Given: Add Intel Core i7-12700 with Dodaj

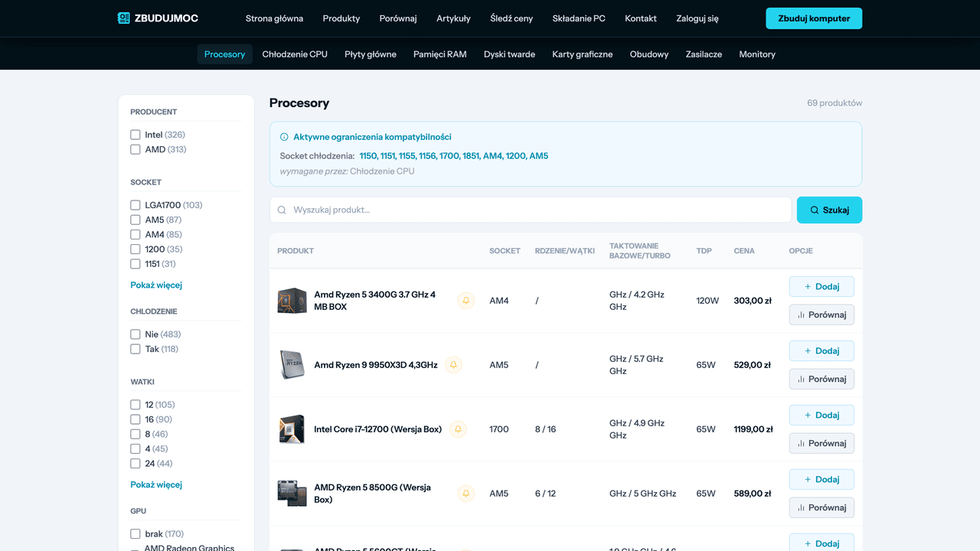Looking at the screenshot, I should [822, 416].
